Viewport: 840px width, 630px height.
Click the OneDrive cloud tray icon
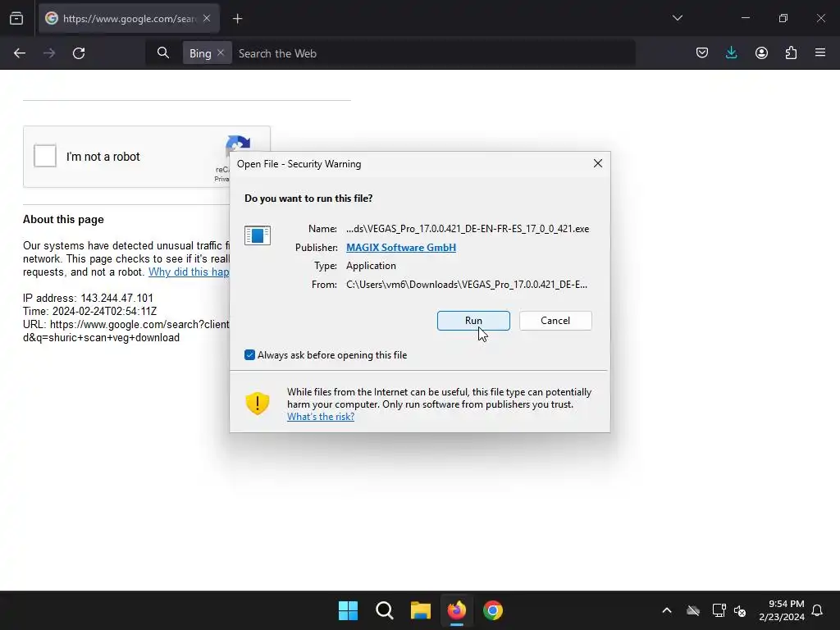click(x=693, y=610)
